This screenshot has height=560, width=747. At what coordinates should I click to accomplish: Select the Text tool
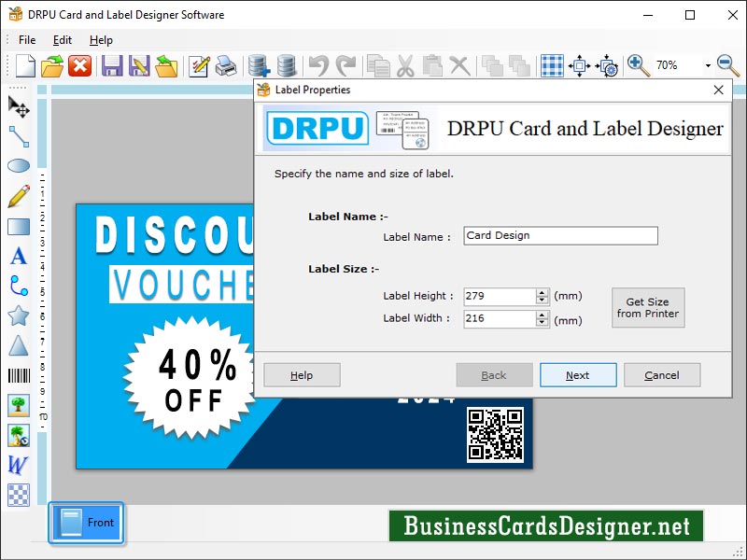pos(17,256)
